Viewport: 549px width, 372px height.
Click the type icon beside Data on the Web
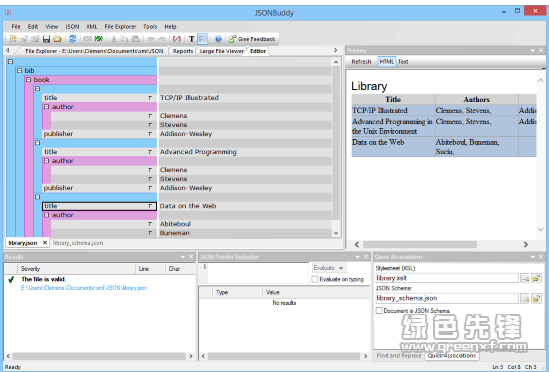(x=150, y=206)
